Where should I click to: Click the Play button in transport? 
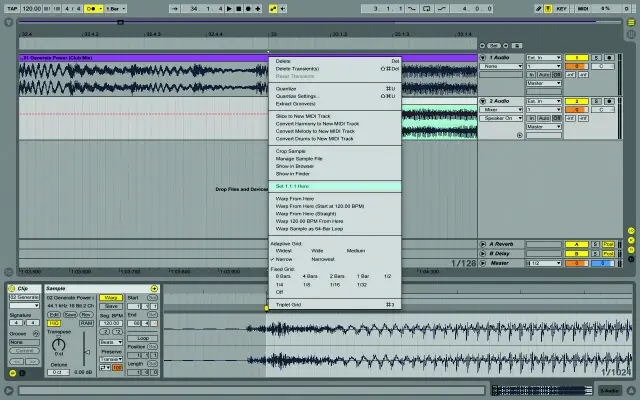pyautogui.click(x=229, y=9)
